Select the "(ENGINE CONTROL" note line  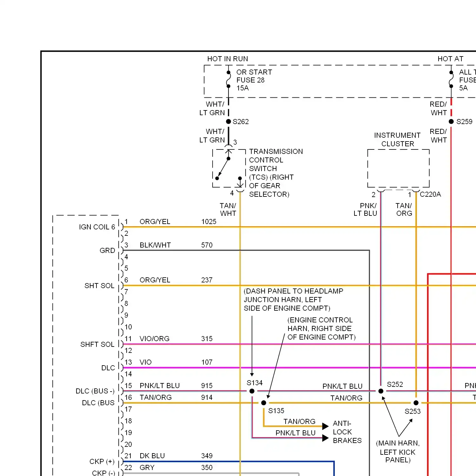click(320, 320)
